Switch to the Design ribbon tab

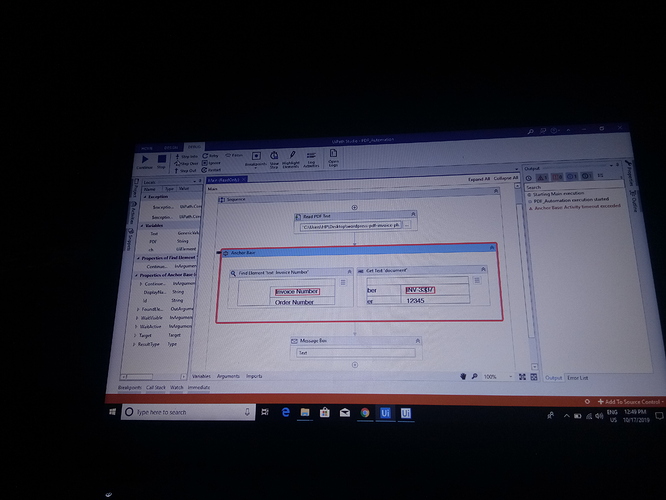tap(171, 147)
